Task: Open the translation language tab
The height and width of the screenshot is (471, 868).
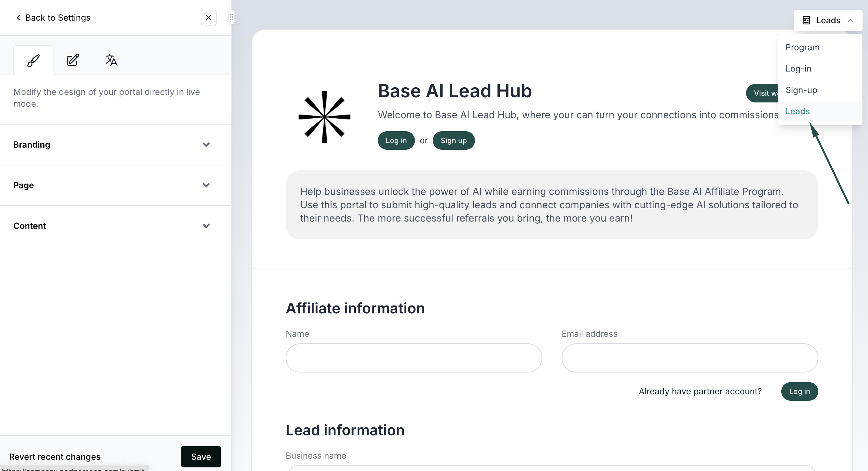Action: pyautogui.click(x=111, y=60)
